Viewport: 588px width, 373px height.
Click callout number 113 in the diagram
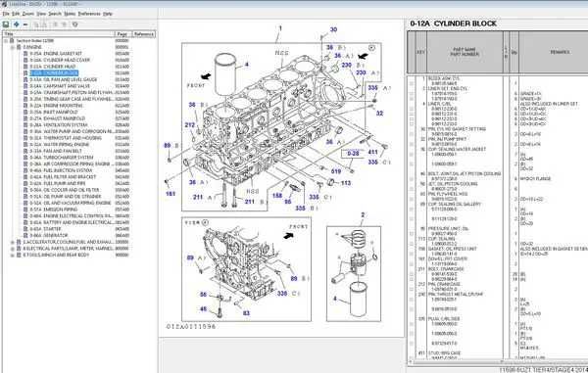pyautogui.click(x=346, y=183)
